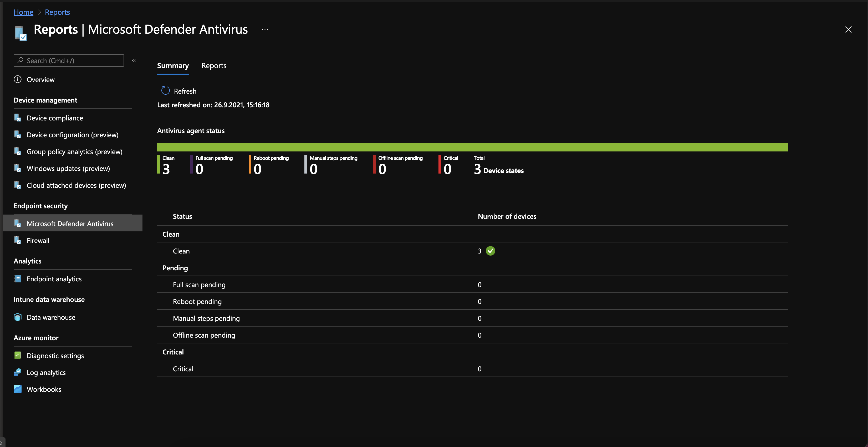Select Microsoft Defender Antivirus menu item
Viewport: 868px width, 447px height.
click(73, 223)
